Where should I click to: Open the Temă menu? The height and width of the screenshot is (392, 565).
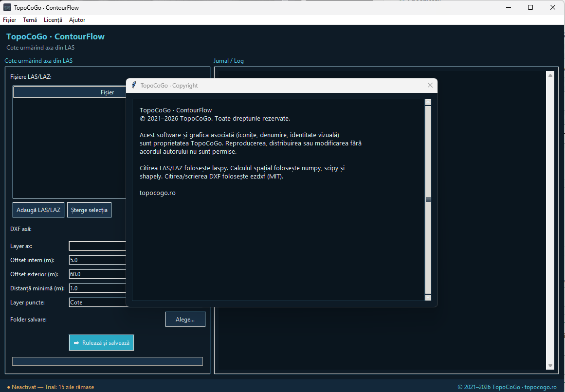(x=30, y=20)
